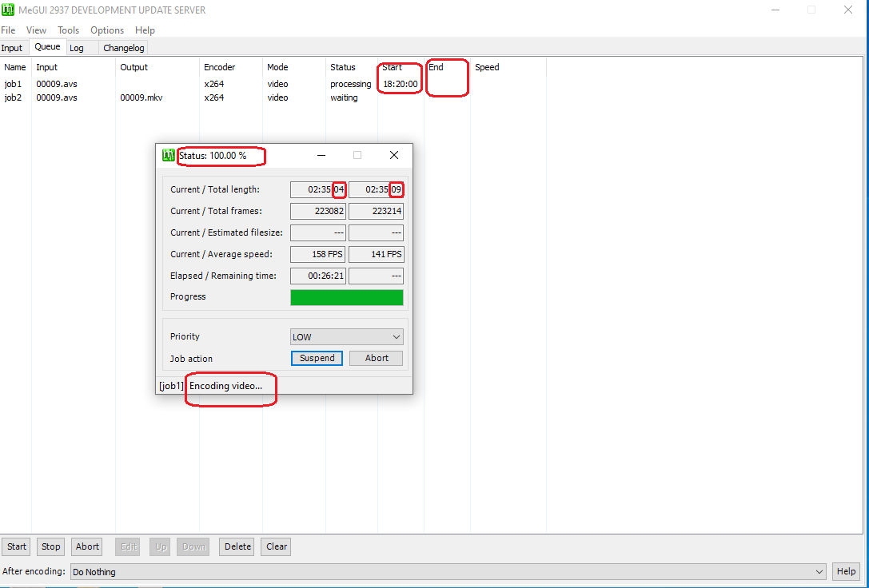Click the Name column header

(15, 67)
